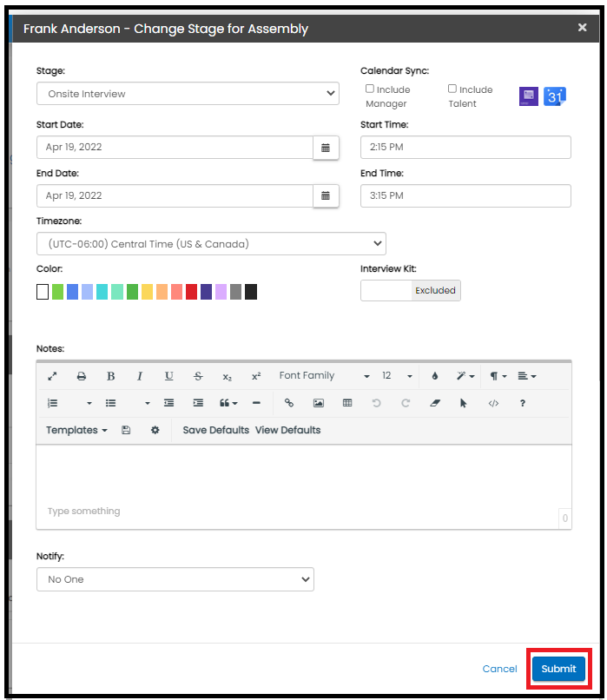The height and width of the screenshot is (700, 607).
Task: Pick the yellow color swatch
Action: 147,292
